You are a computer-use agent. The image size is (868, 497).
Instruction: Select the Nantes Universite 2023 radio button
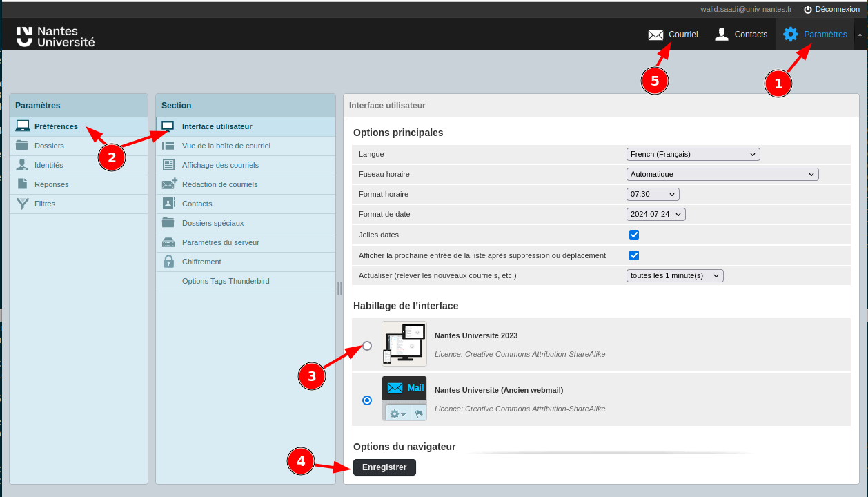pyautogui.click(x=367, y=345)
